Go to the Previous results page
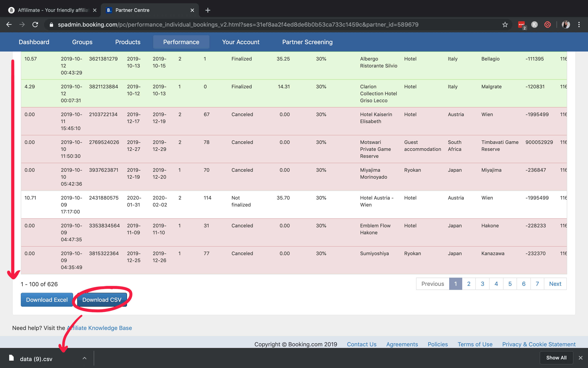The width and height of the screenshot is (588, 368). [432, 284]
